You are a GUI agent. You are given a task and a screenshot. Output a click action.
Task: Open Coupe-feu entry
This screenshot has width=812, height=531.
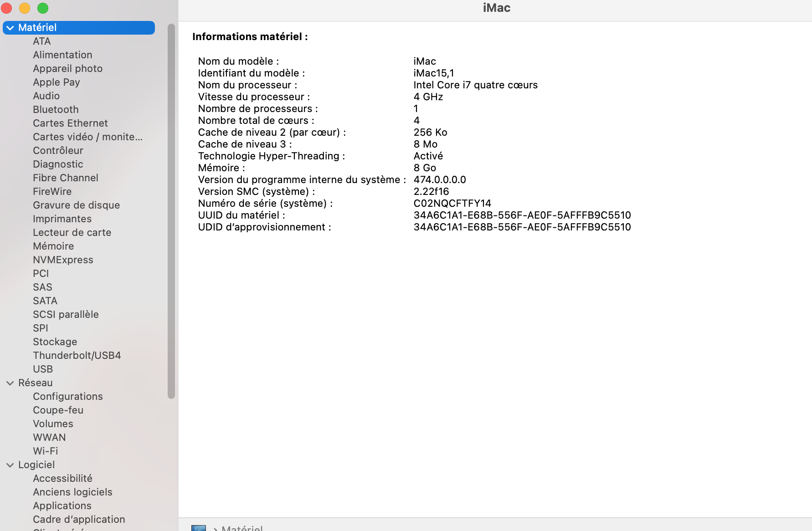[x=58, y=410]
